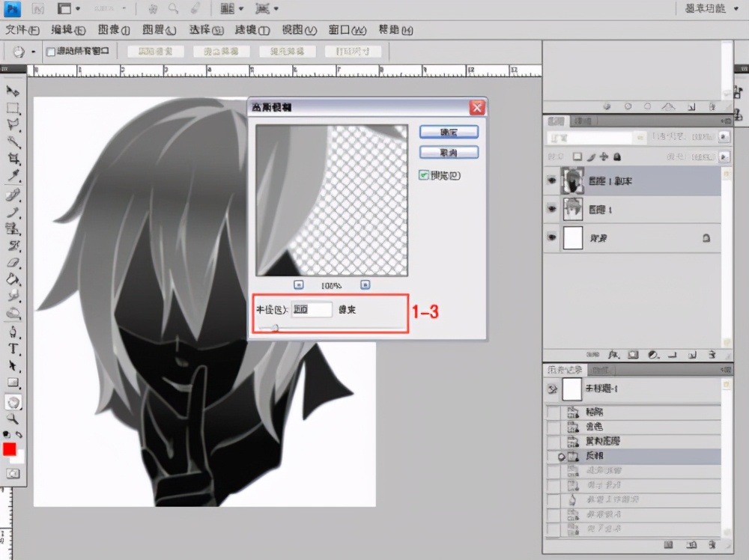Open the Window menu (窗口)

(x=348, y=31)
